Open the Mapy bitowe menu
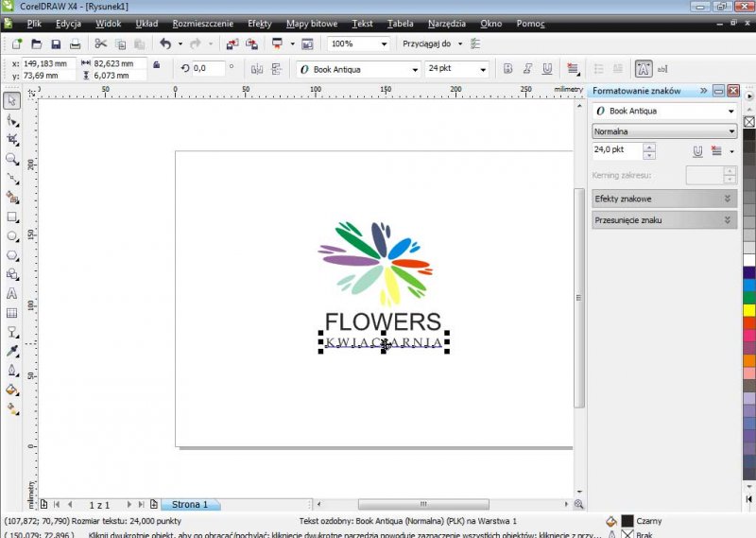The height and width of the screenshot is (538, 756). 311,23
